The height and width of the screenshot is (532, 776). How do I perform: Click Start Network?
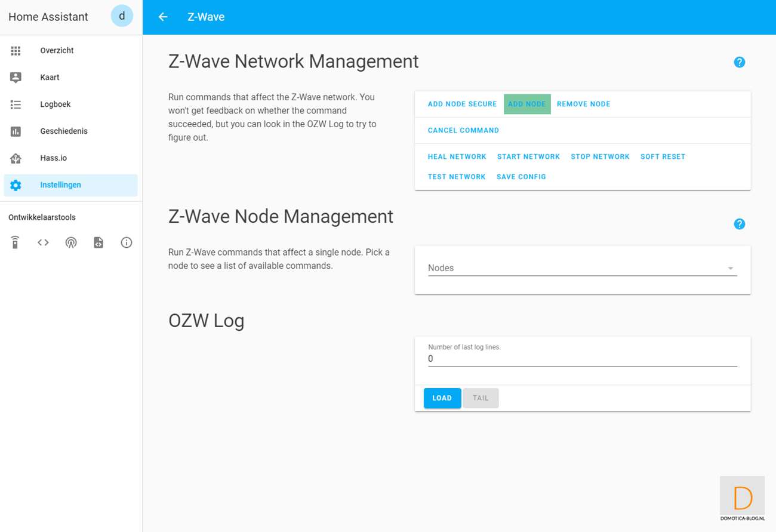click(x=528, y=156)
